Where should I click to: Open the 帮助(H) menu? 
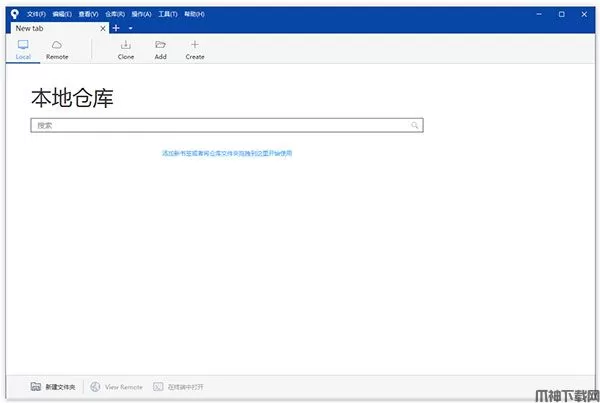(194, 14)
